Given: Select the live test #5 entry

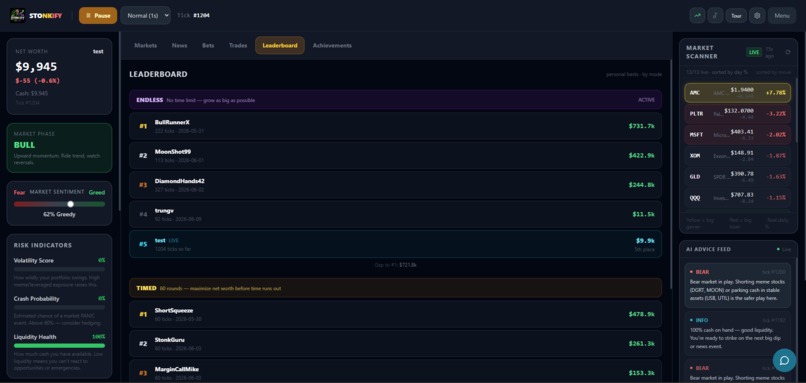Looking at the screenshot, I should click(x=395, y=244).
